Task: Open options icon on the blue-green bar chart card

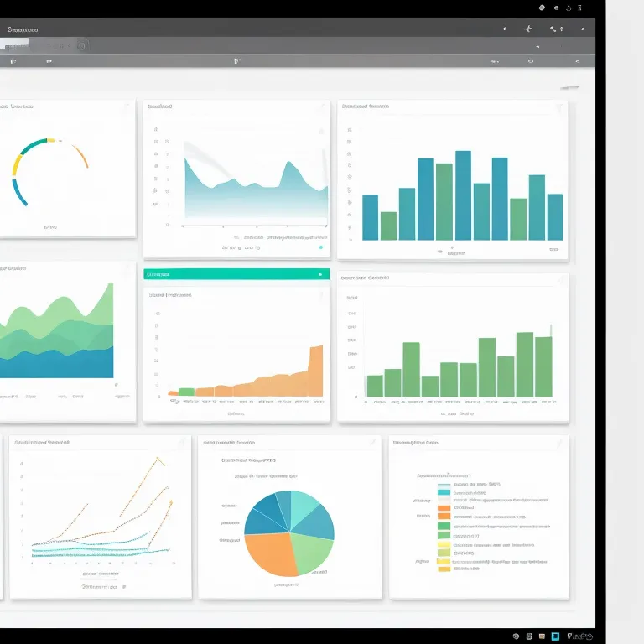Action: point(559,108)
